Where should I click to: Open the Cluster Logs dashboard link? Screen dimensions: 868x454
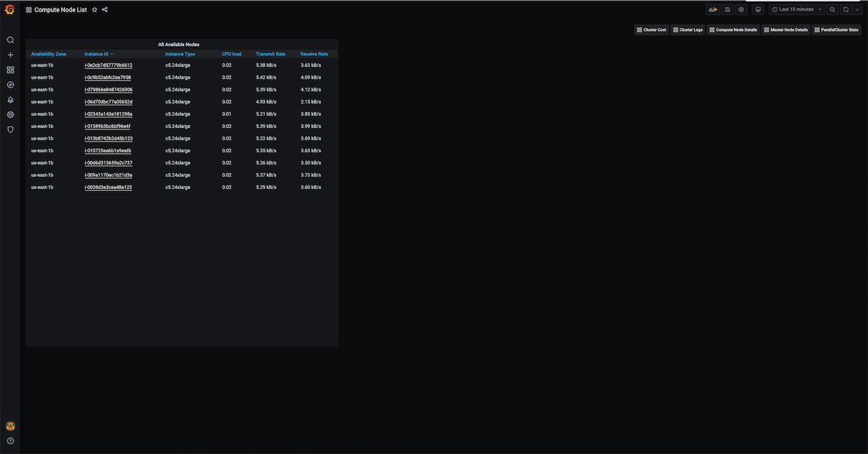coord(688,30)
